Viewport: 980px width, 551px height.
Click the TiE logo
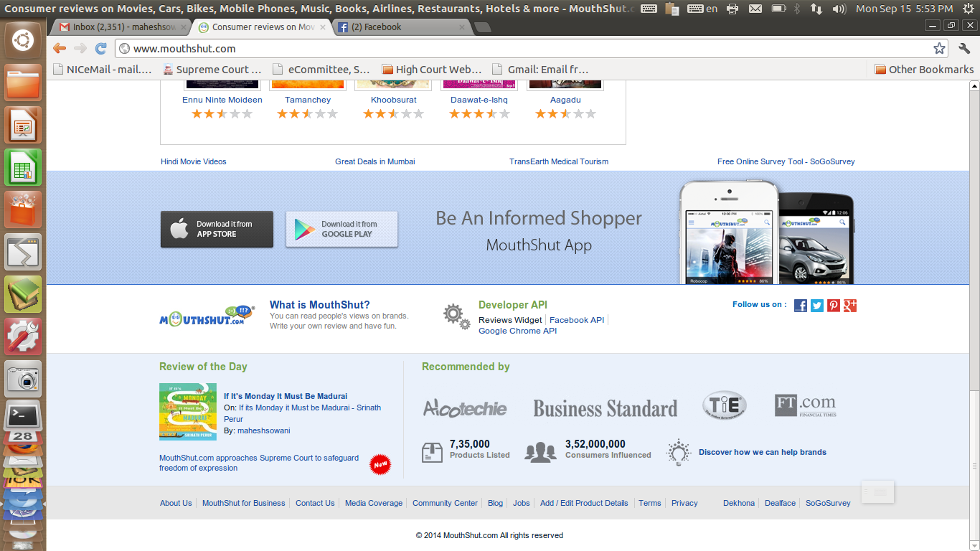(725, 405)
